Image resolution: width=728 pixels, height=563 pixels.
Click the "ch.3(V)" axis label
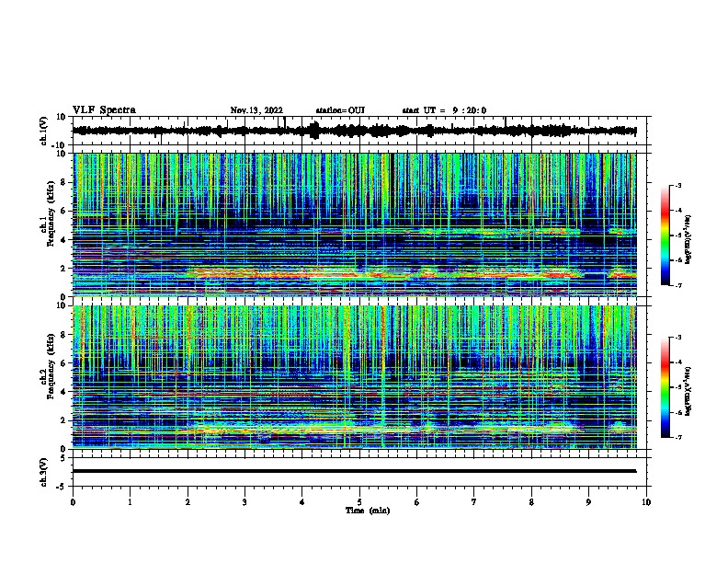pyautogui.click(x=44, y=472)
